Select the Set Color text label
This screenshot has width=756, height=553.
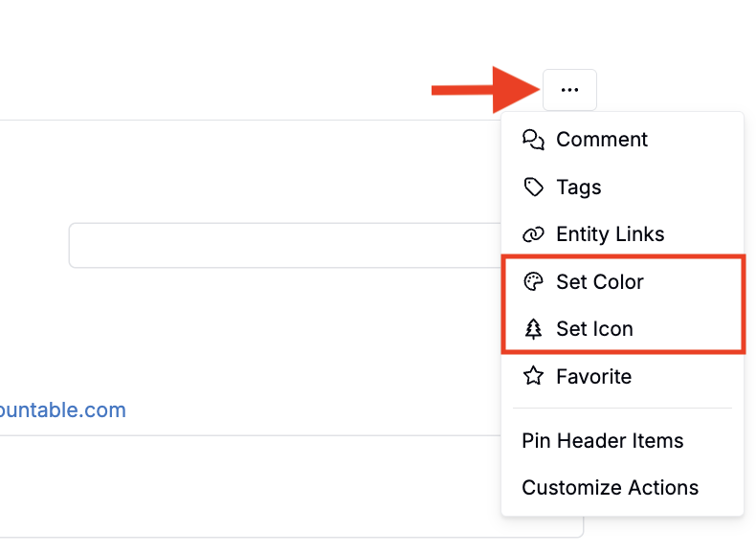[600, 282]
